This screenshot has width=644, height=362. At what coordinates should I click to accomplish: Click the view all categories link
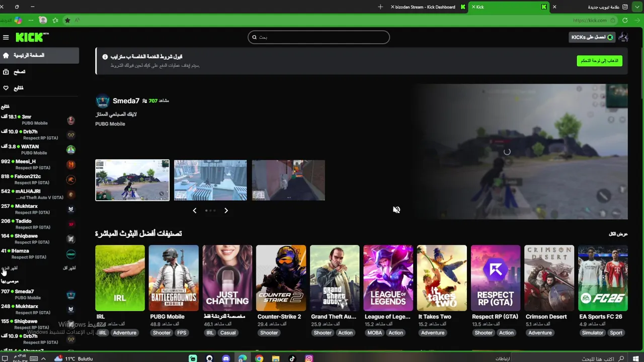click(x=618, y=234)
